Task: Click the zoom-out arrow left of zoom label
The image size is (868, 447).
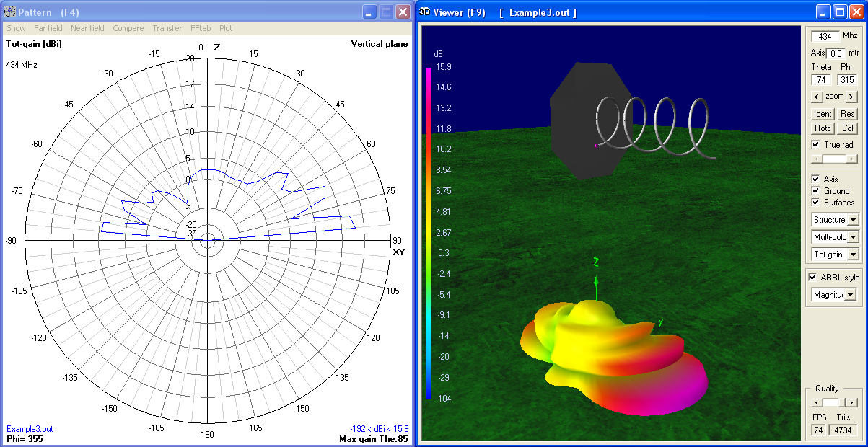Action: coord(817,96)
